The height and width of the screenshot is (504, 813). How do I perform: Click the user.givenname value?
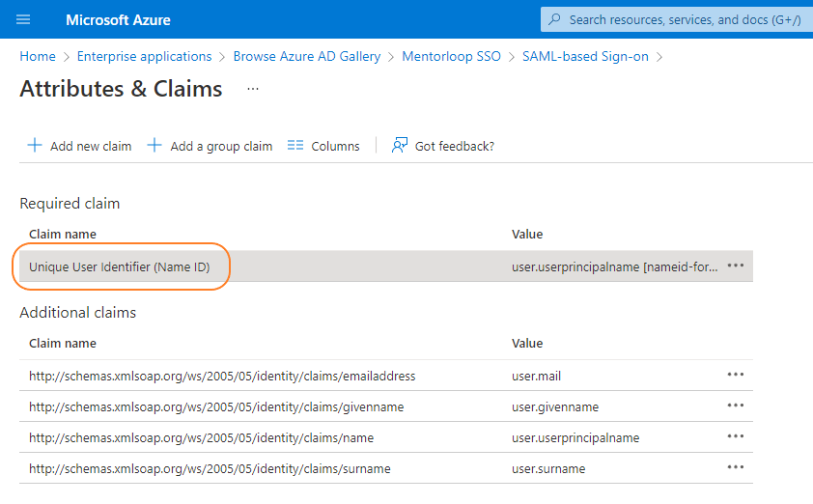pyautogui.click(x=555, y=407)
